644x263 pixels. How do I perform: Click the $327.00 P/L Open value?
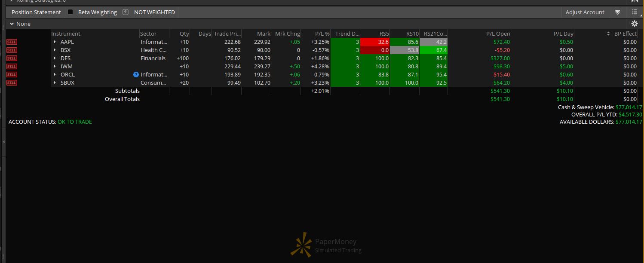click(500, 58)
